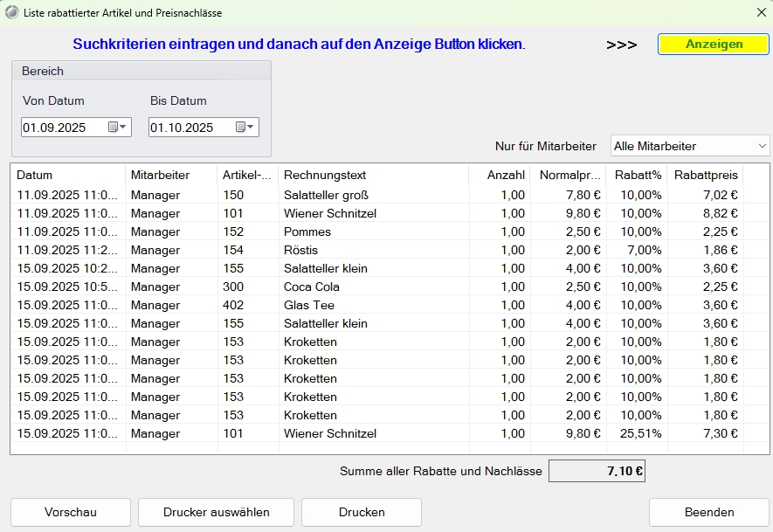The width and height of the screenshot is (773, 532).
Task: Sort by the Rechnungstext column header
Action: coord(373,175)
